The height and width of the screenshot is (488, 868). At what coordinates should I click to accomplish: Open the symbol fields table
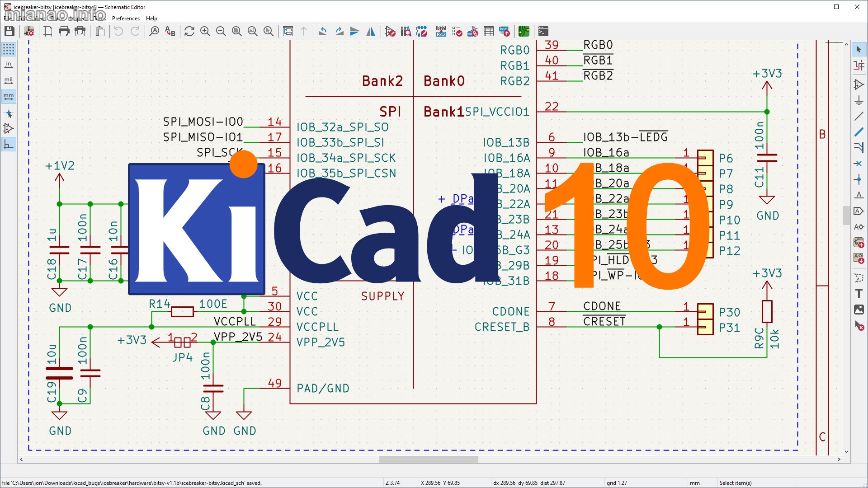[489, 31]
